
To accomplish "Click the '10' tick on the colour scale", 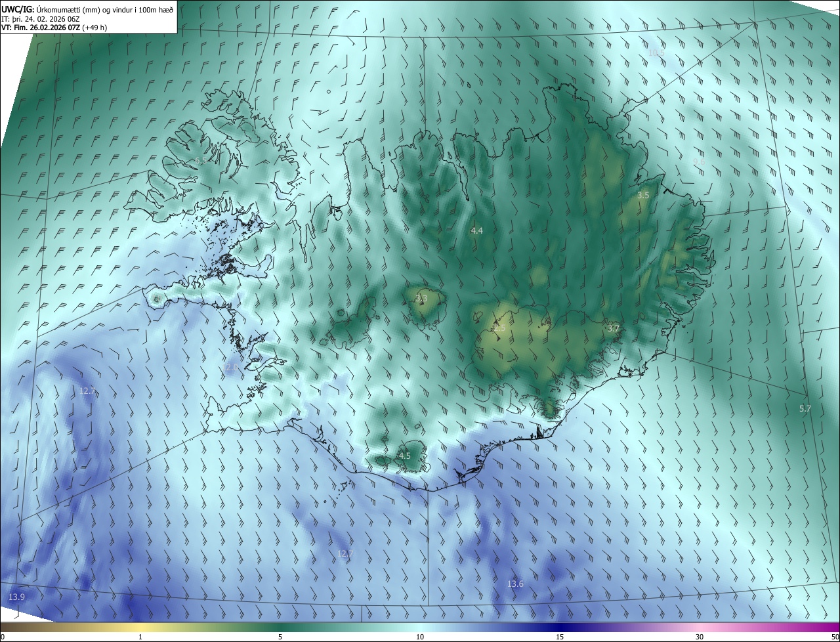I will 420,637.
